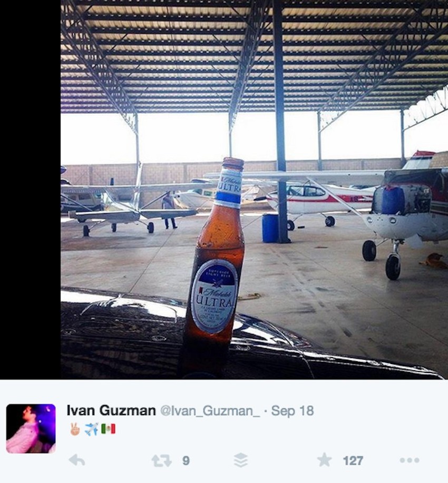View the 127 favorites count
Viewport: 448px width, 483px height.
(x=353, y=461)
